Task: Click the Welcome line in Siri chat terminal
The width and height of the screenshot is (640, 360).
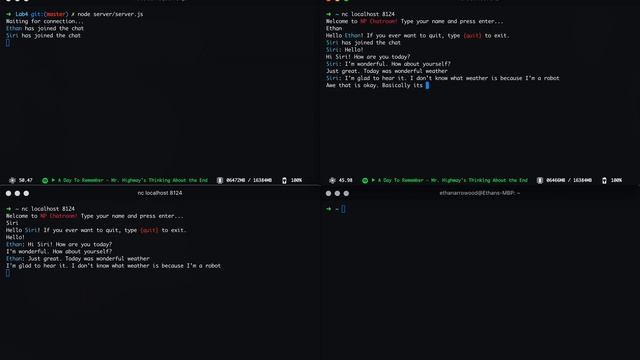Action: pyautogui.click(x=95, y=216)
